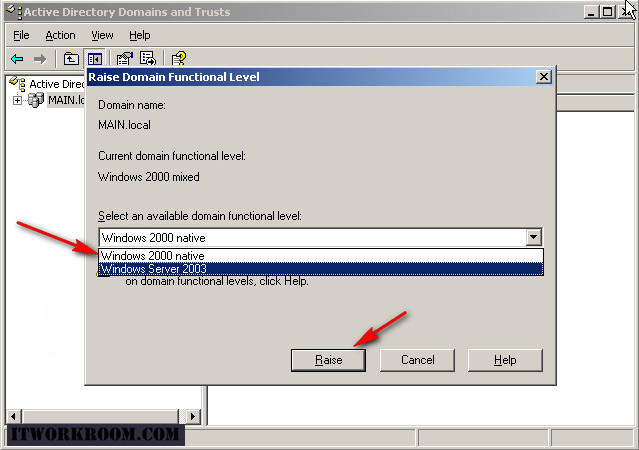Image resolution: width=639 pixels, height=450 pixels.
Task: Open the View menu
Action: (102, 35)
